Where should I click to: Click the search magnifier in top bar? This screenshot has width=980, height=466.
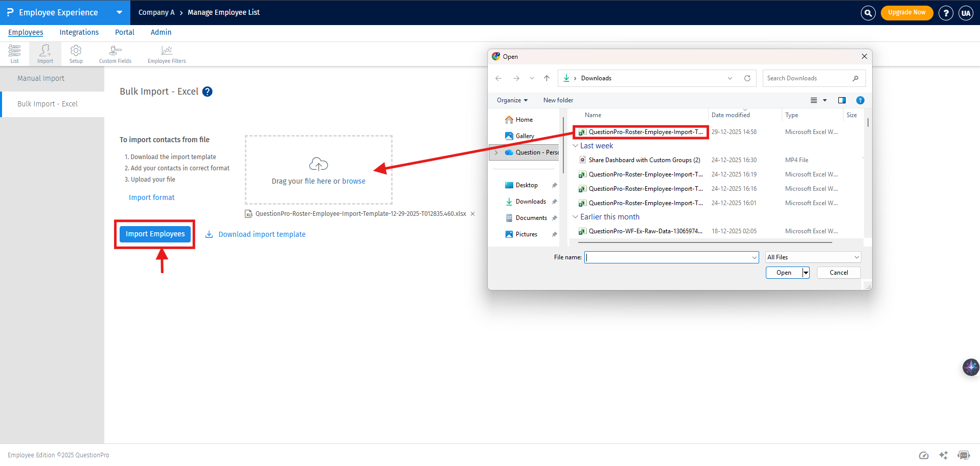[x=868, y=13]
